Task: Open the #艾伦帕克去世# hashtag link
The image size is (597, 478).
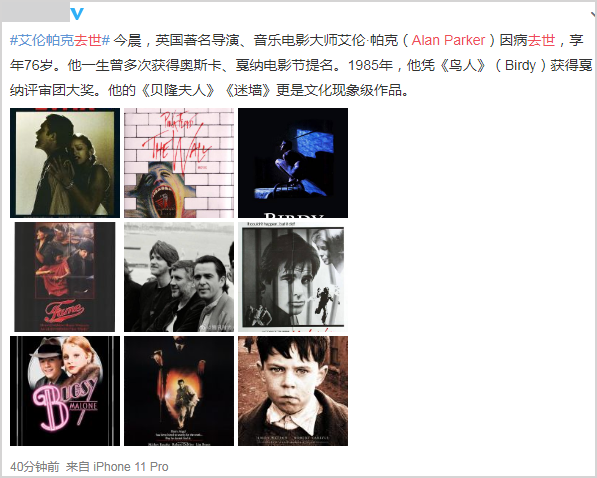Action: tap(60, 40)
